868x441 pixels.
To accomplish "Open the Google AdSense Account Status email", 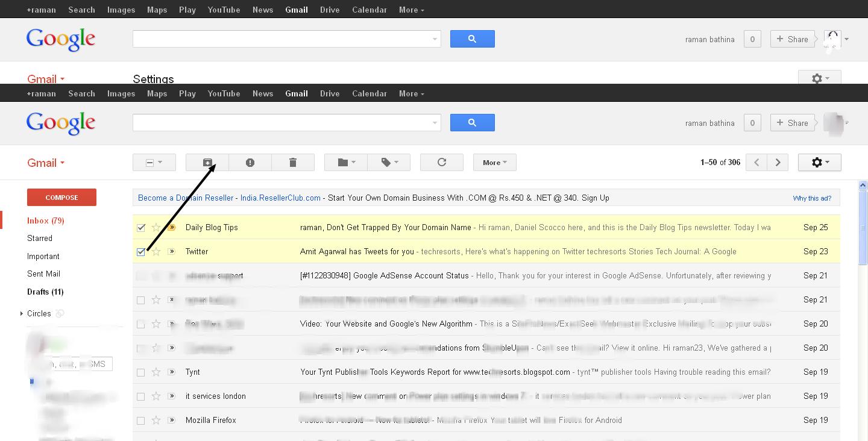I will [486, 275].
